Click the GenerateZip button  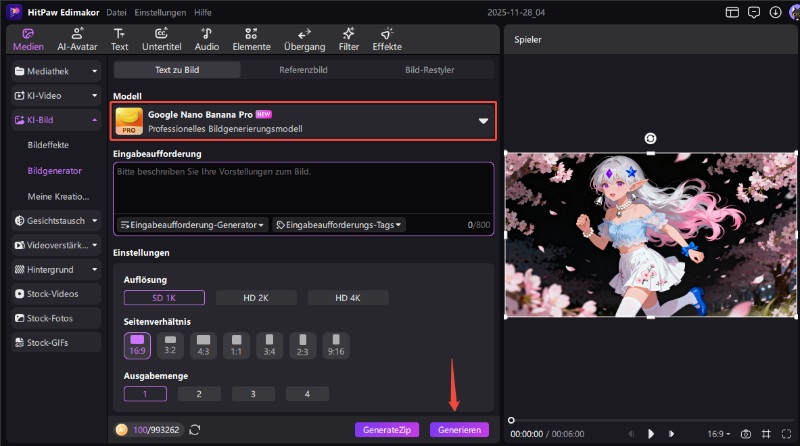point(386,430)
